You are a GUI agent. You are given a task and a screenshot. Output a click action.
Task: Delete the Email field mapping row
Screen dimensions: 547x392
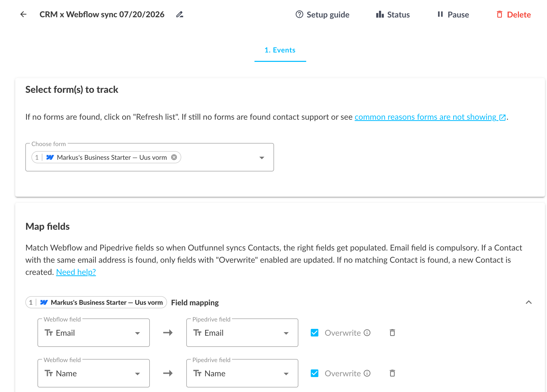coord(392,333)
